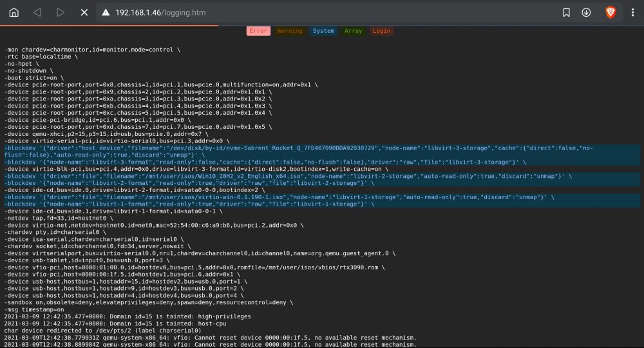Screen dimensions: 644x348
Task: Toggle the Error log filter
Action: [258, 31]
